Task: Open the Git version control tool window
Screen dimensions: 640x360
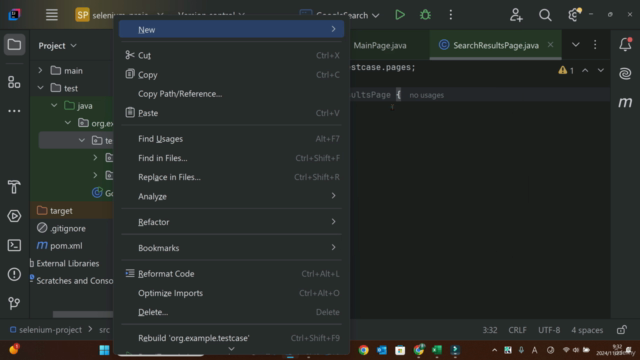Action: 14,303
